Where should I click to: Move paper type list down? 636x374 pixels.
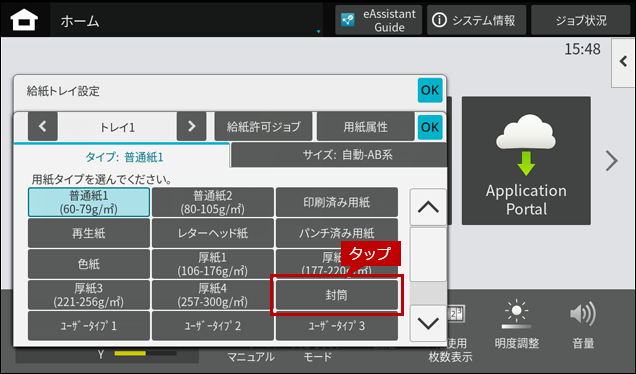coord(428,323)
